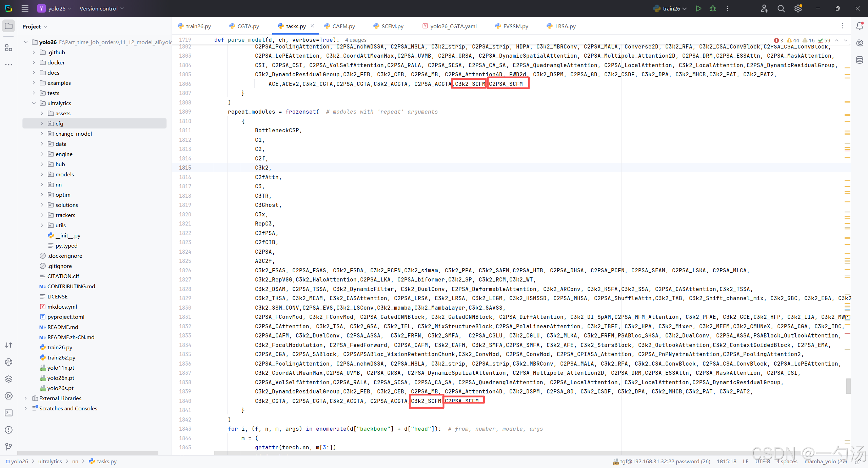Collapse the ultralytics folder
868x468 pixels.
point(34,103)
